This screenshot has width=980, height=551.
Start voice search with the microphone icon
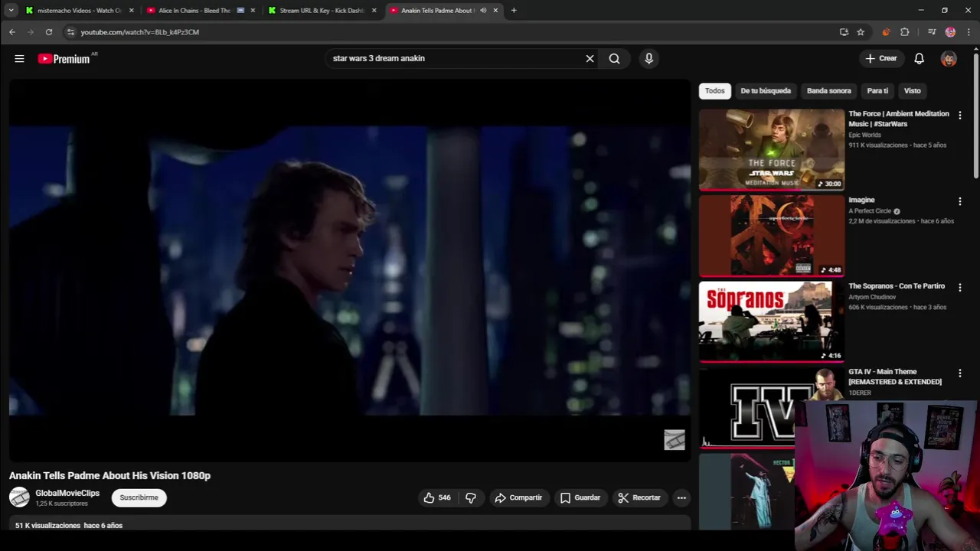click(648, 58)
